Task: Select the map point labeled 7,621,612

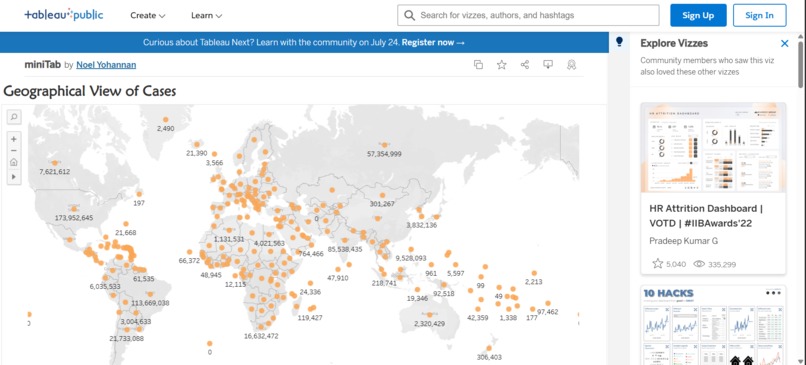Action: click(x=54, y=163)
